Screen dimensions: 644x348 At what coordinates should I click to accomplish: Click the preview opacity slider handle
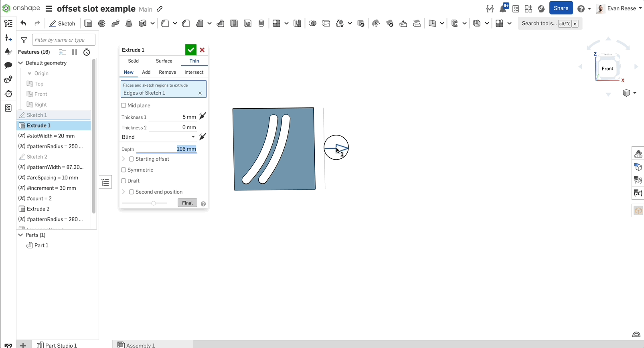pyautogui.click(x=154, y=203)
